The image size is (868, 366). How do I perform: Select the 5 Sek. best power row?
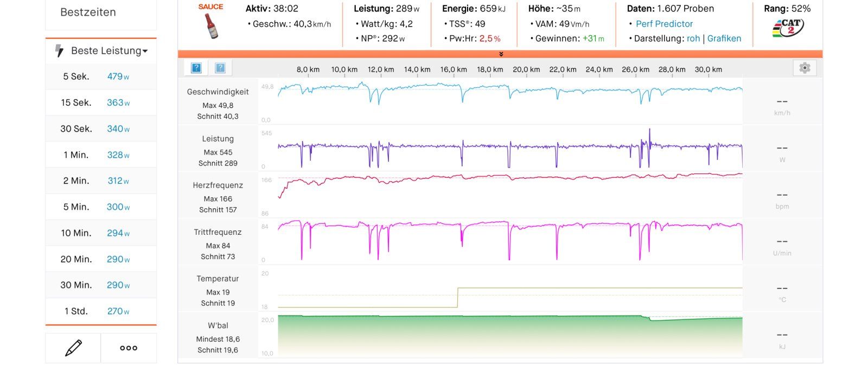coord(101,76)
